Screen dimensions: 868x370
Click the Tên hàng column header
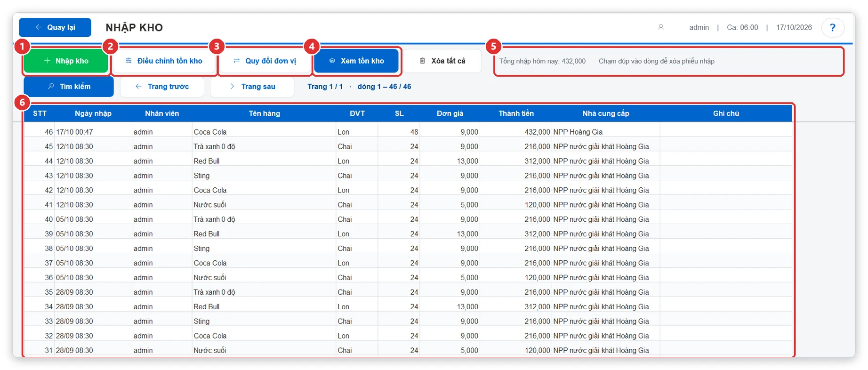point(265,113)
